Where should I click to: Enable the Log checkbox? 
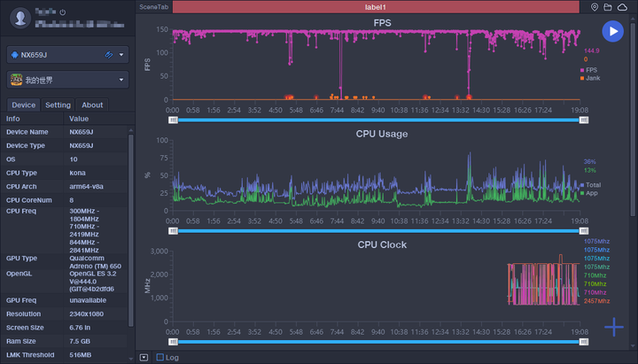[x=159, y=358]
